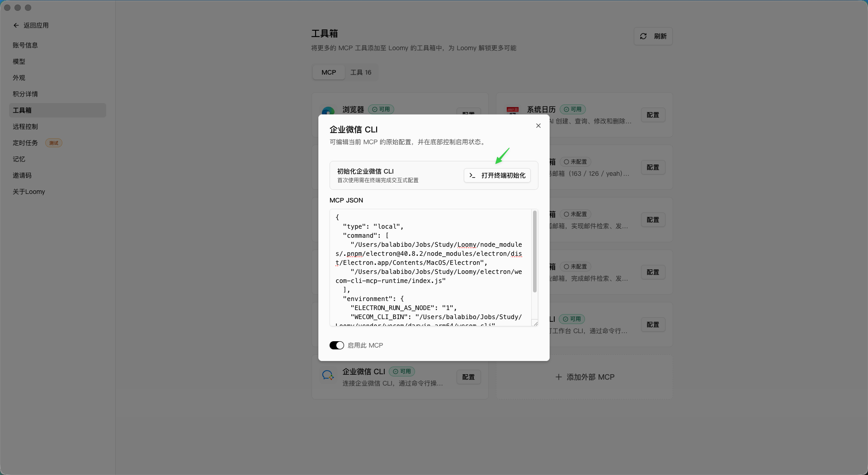Click the 打开终端初始化 button
868x475 pixels.
click(x=497, y=175)
